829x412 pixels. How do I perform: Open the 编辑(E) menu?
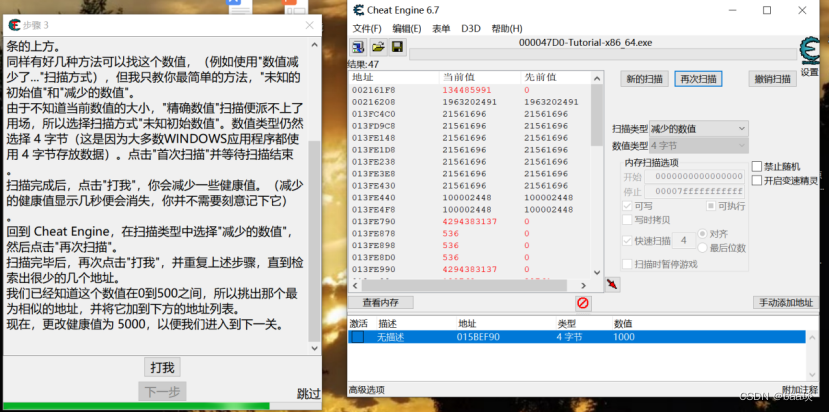point(407,29)
